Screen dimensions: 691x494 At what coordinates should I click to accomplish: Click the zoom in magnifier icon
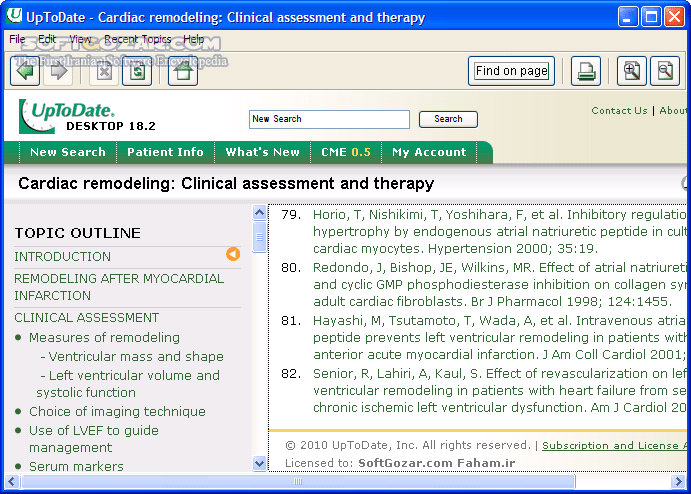click(x=631, y=71)
